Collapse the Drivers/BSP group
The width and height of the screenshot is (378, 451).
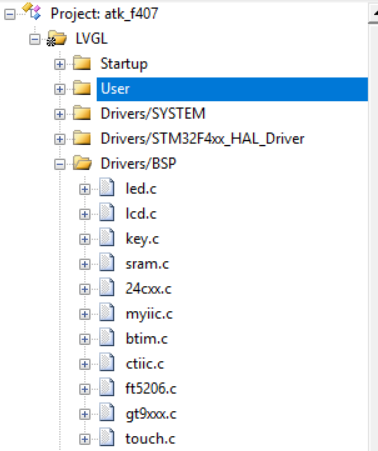click(60, 164)
